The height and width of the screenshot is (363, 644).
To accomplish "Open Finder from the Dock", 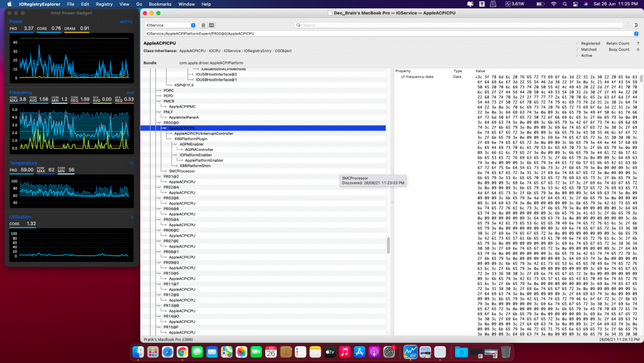I will click(138, 352).
